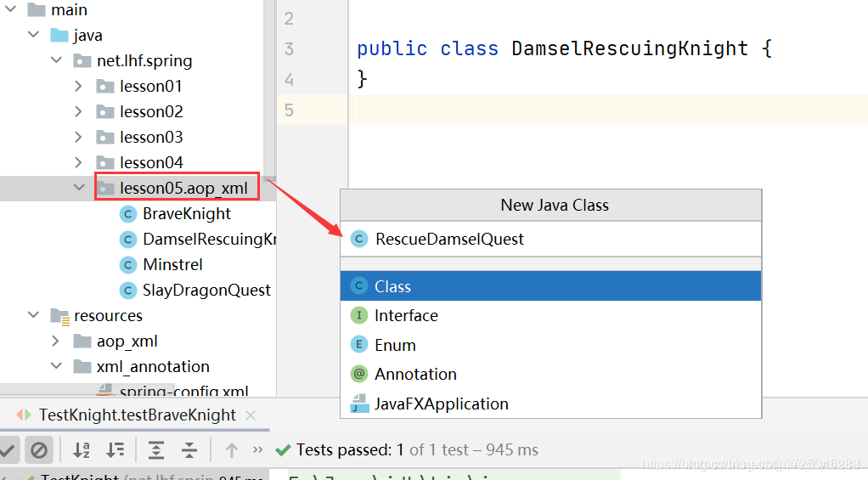Select the spring-config.xml file
Image resolution: width=868 pixels, height=480 pixels.
[x=183, y=391]
